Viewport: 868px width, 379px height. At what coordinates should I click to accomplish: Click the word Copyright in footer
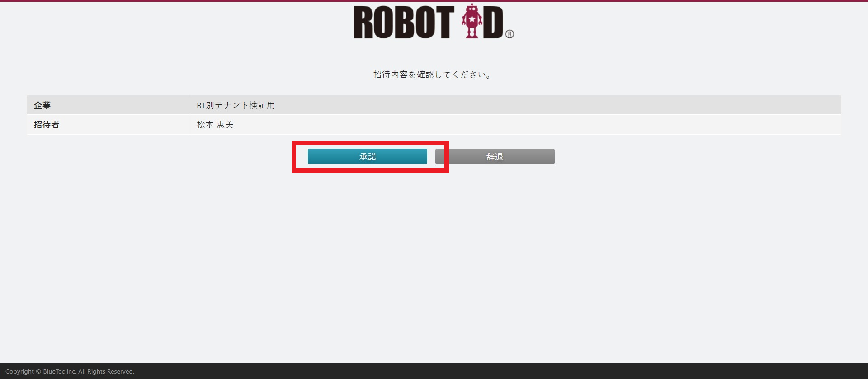pyautogui.click(x=19, y=371)
